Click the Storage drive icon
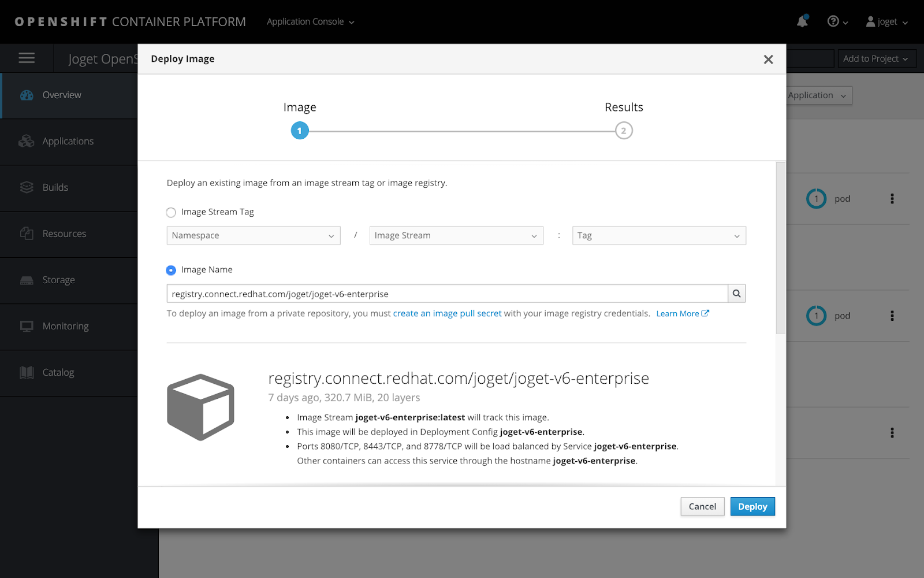Screen dimensions: 924x578 tap(27, 280)
